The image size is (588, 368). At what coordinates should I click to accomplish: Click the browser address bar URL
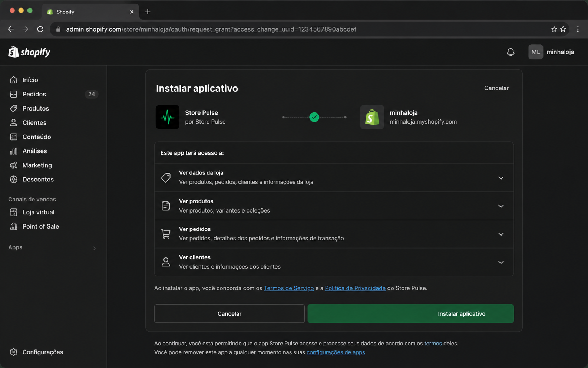click(211, 29)
